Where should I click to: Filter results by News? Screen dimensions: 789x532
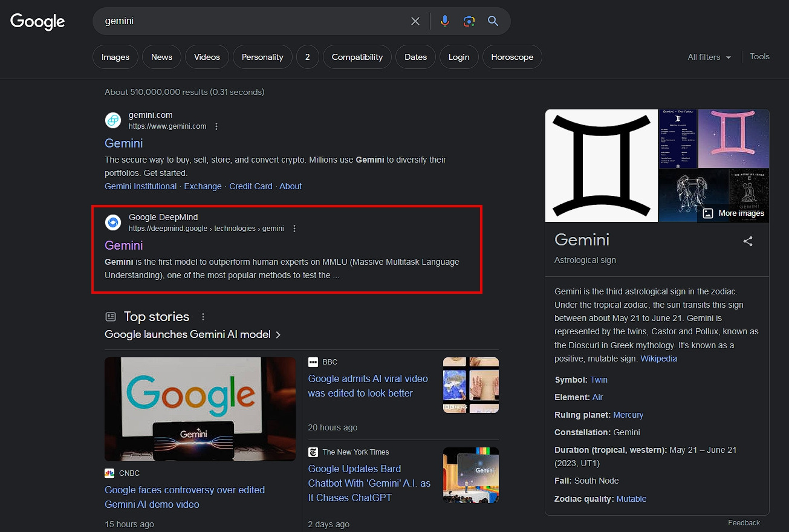point(161,57)
